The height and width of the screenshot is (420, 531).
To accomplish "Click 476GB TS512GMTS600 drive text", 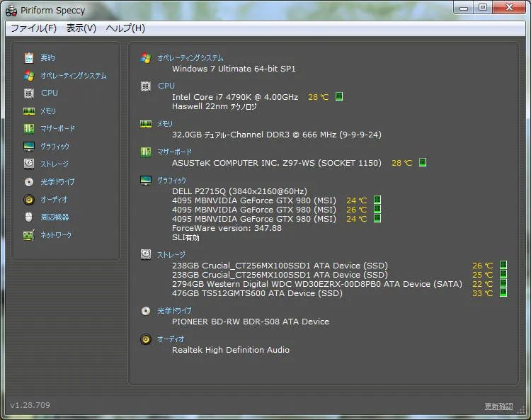I will pyautogui.click(x=257, y=293).
